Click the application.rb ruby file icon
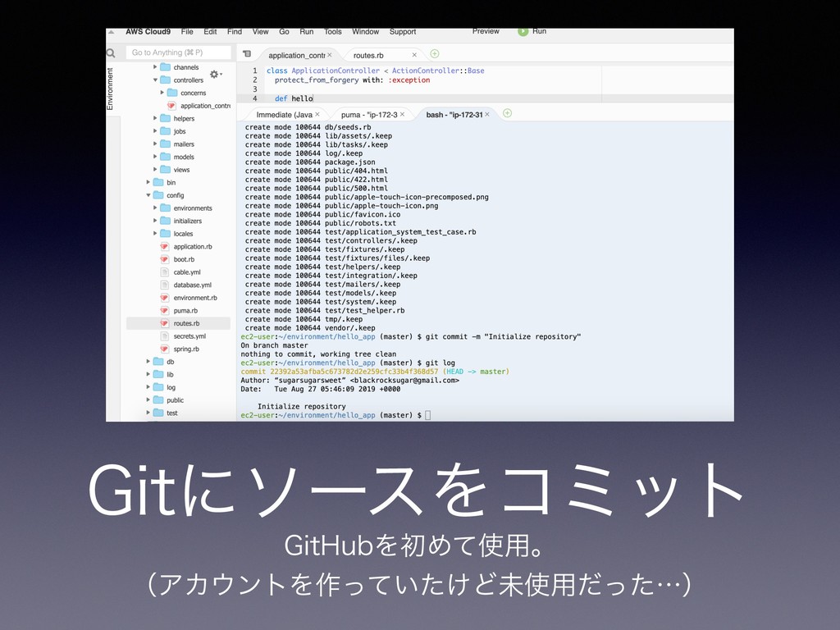 (x=165, y=247)
